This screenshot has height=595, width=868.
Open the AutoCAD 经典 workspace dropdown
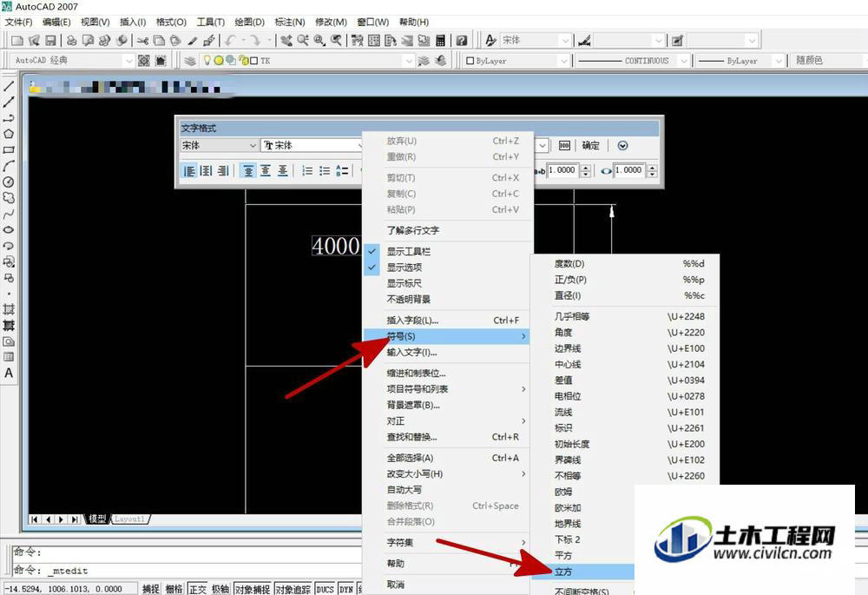(x=73, y=61)
